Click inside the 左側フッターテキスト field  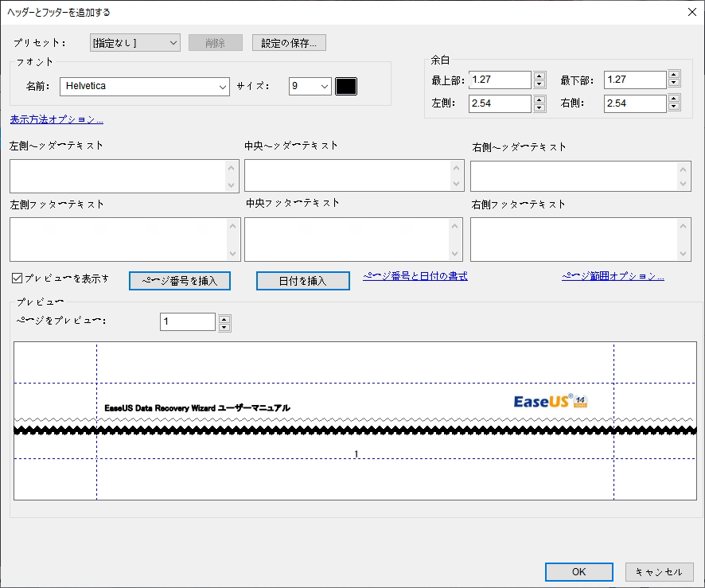119,239
